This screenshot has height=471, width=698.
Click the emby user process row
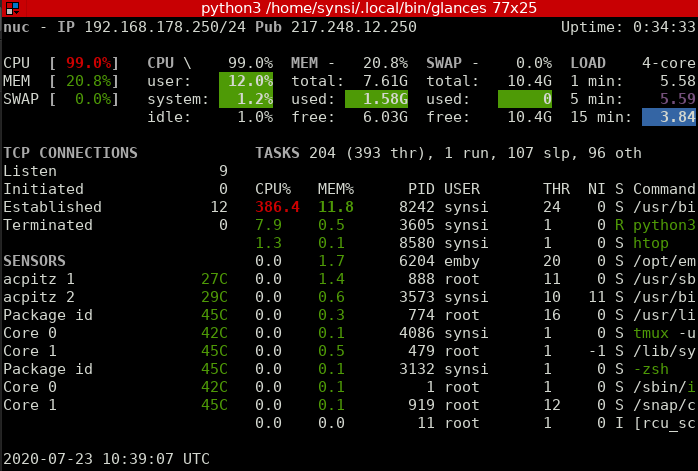[475, 261]
